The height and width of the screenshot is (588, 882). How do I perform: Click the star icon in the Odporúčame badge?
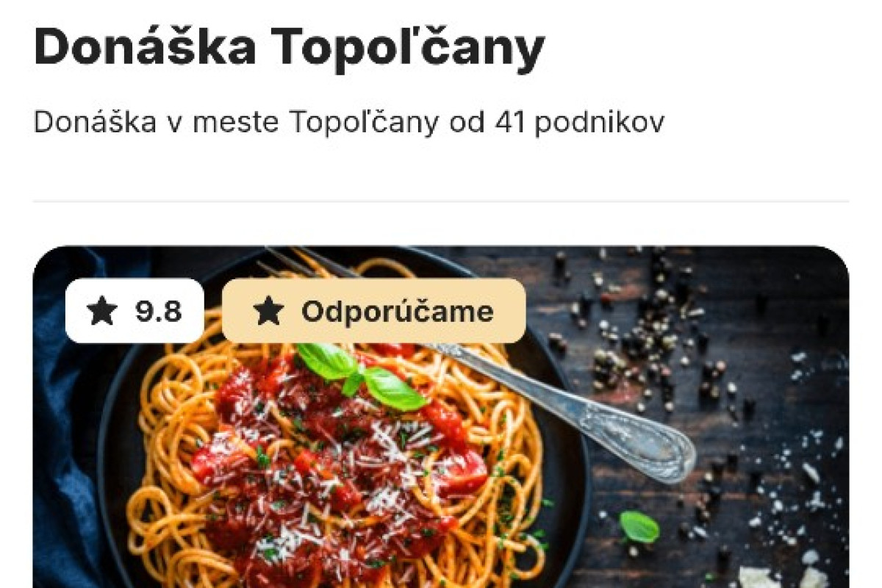[268, 311]
